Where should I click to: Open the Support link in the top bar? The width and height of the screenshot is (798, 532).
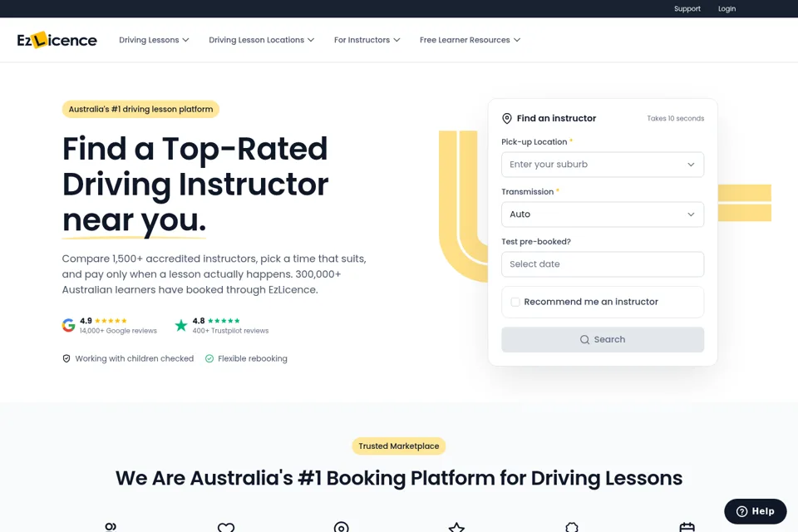[x=687, y=8]
